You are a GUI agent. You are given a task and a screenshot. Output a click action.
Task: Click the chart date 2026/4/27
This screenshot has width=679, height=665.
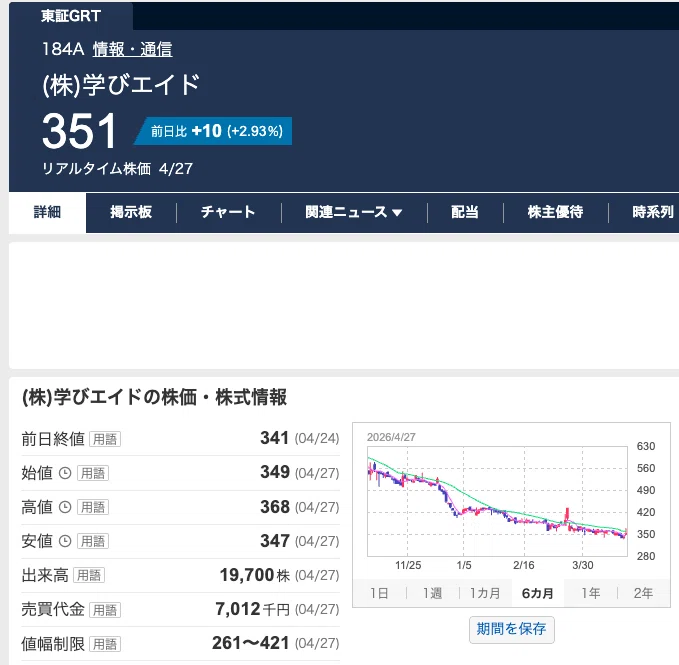(x=391, y=437)
